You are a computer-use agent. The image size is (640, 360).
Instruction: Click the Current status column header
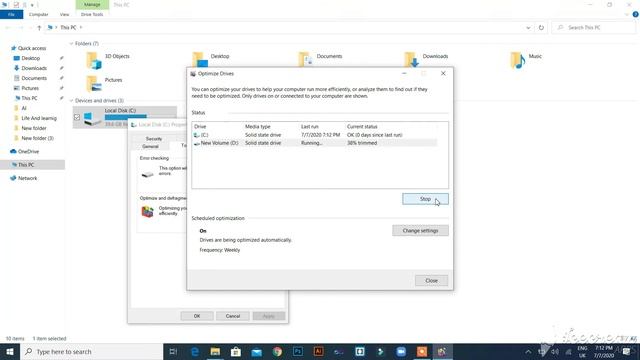[362, 127]
